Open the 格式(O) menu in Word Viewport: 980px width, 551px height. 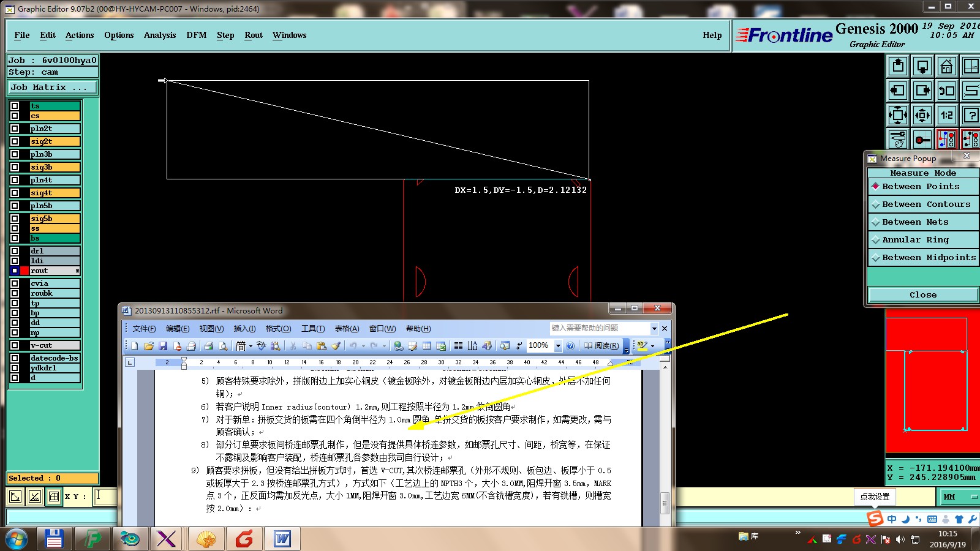(278, 329)
